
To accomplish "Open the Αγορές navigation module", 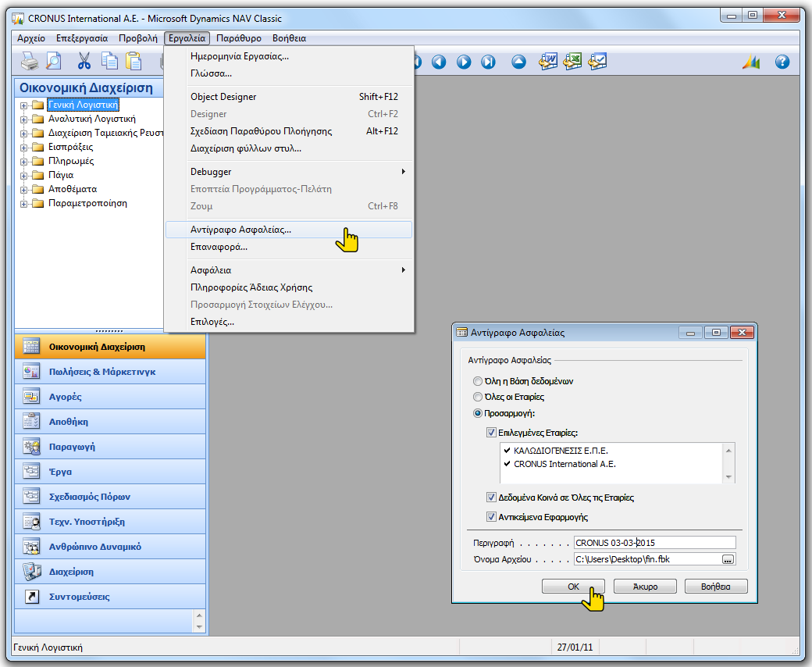I will pyautogui.click(x=110, y=397).
